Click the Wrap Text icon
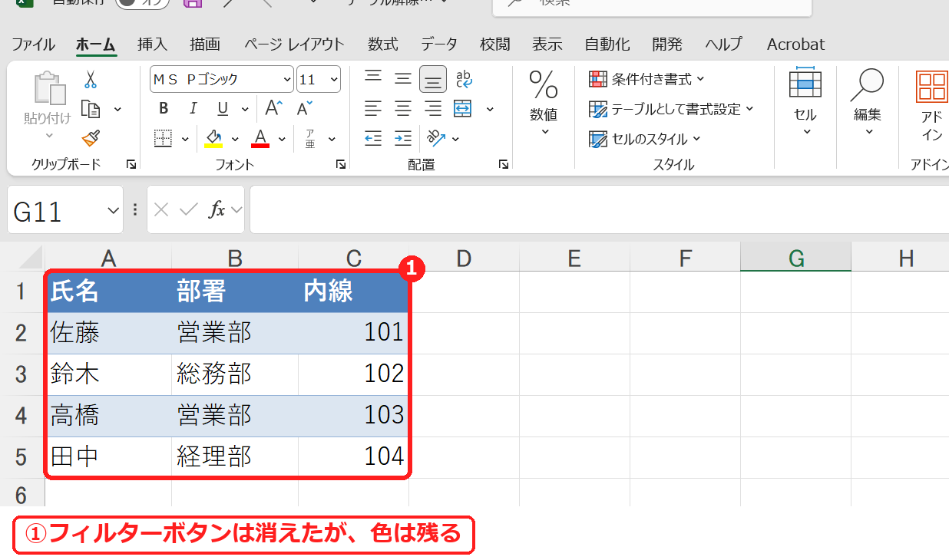Screen dimensions: 949x560 [464, 78]
